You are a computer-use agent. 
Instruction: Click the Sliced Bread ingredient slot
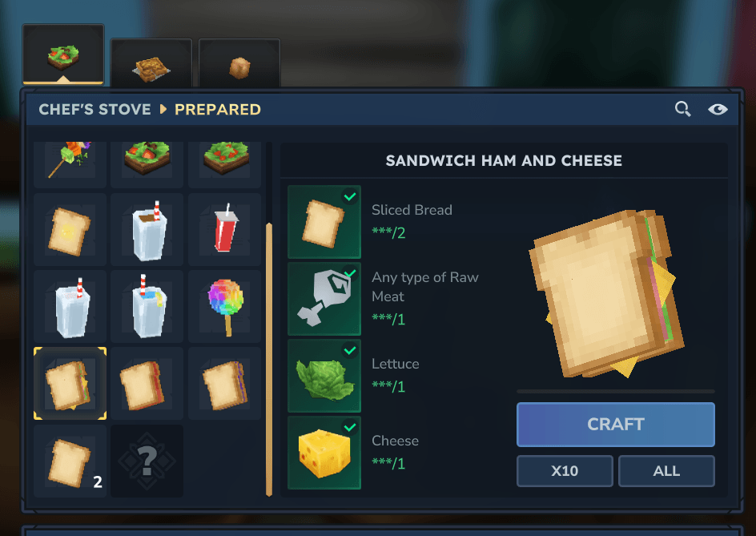(324, 222)
